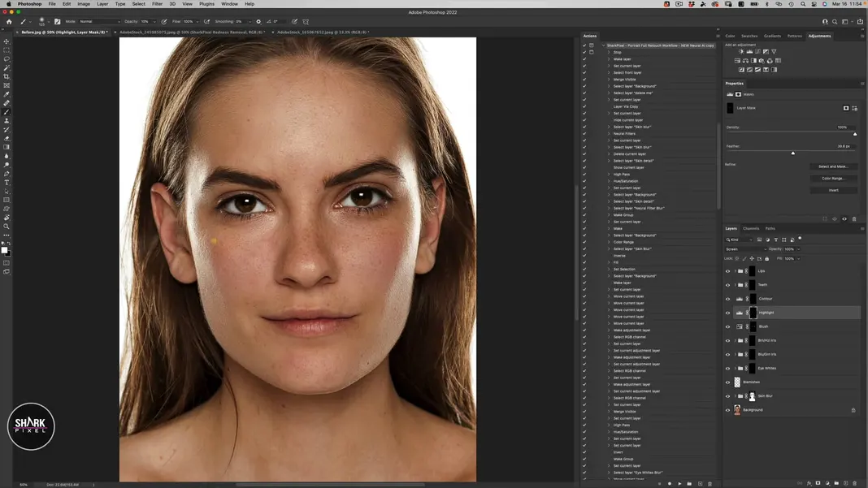Viewport: 868px width, 488px height.
Task: Toggle the mask visibility eye in Properties
Action: [844, 219]
